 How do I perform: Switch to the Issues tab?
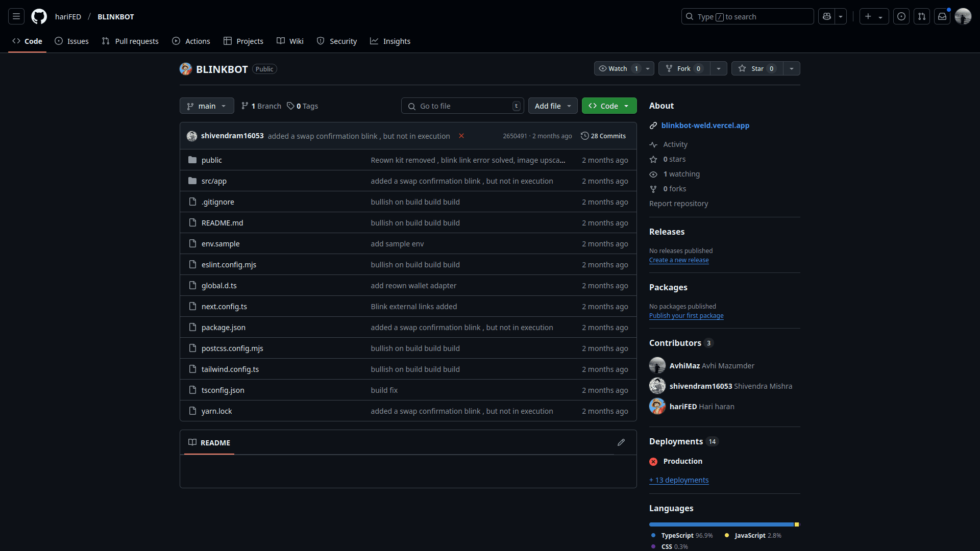71,41
